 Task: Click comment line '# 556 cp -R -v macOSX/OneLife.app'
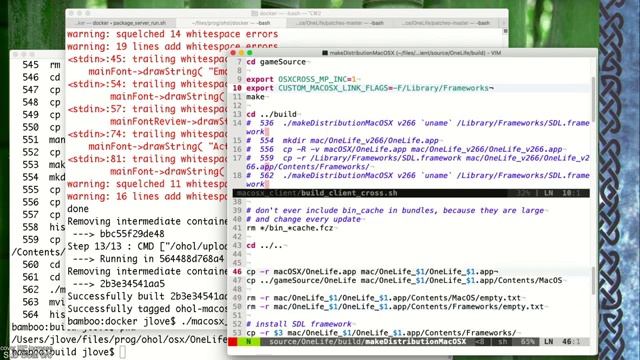click(404, 149)
